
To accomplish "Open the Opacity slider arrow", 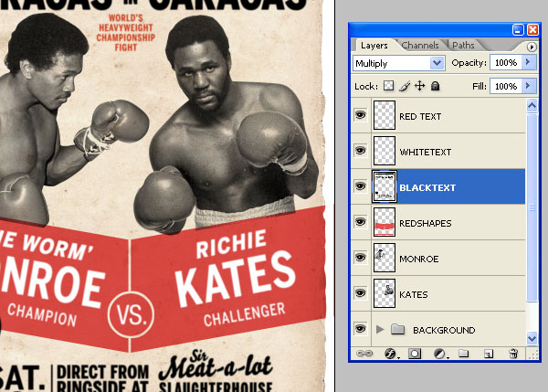I will coord(528,63).
